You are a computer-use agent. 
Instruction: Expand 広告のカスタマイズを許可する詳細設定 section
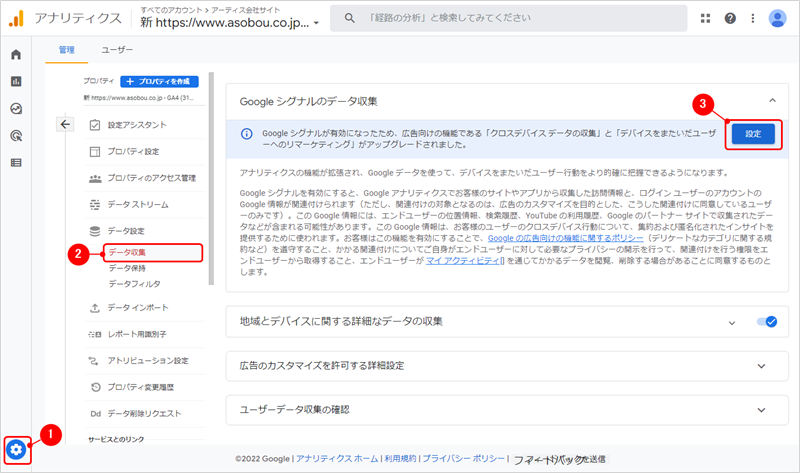coord(761,366)
